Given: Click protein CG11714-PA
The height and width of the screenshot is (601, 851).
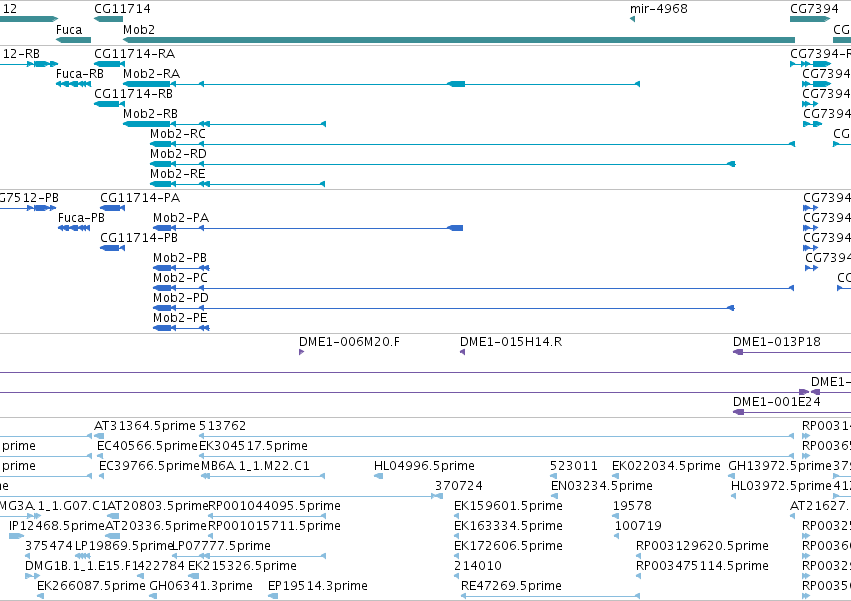Looking at the screenshot, I should [112, 208].
